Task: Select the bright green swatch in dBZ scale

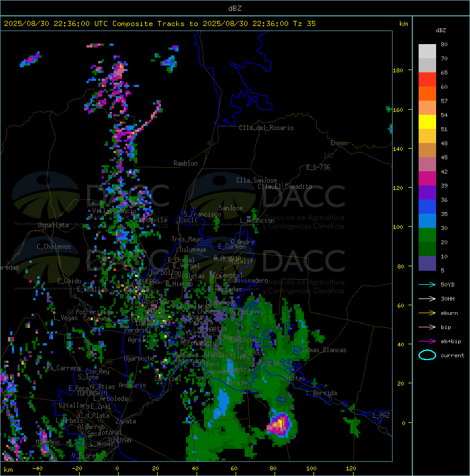Action: coord(427,235)
